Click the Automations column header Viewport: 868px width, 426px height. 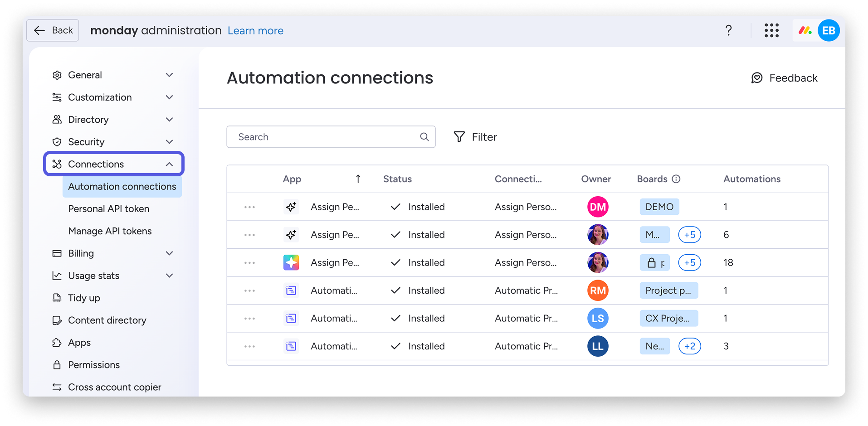752,179
